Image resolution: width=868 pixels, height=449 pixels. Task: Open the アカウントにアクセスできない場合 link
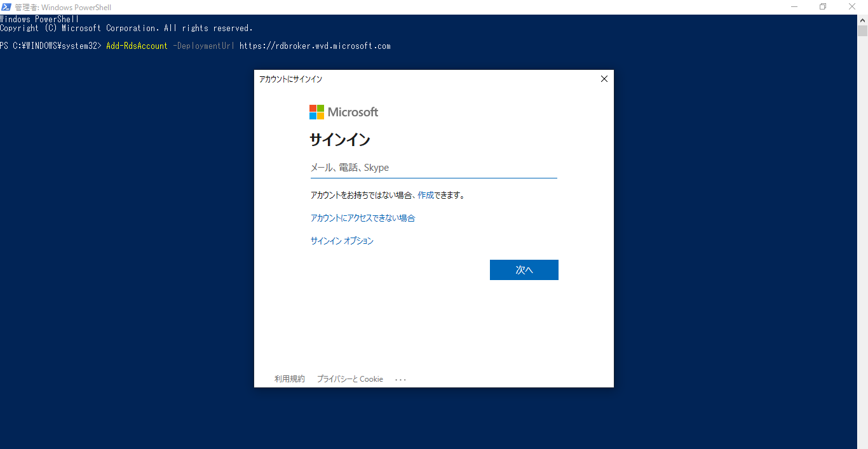point(363,218)
